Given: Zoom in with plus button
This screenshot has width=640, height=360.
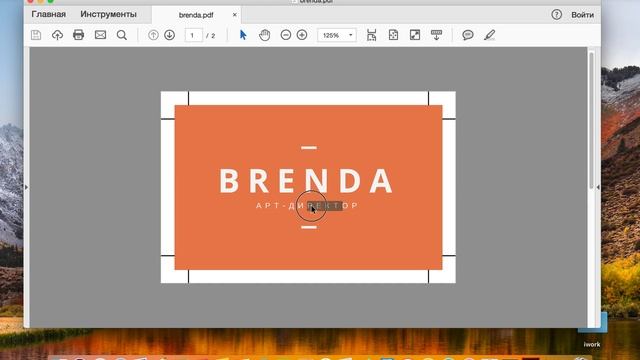Looking at the screenshot, I should click(x=302, y=35).
